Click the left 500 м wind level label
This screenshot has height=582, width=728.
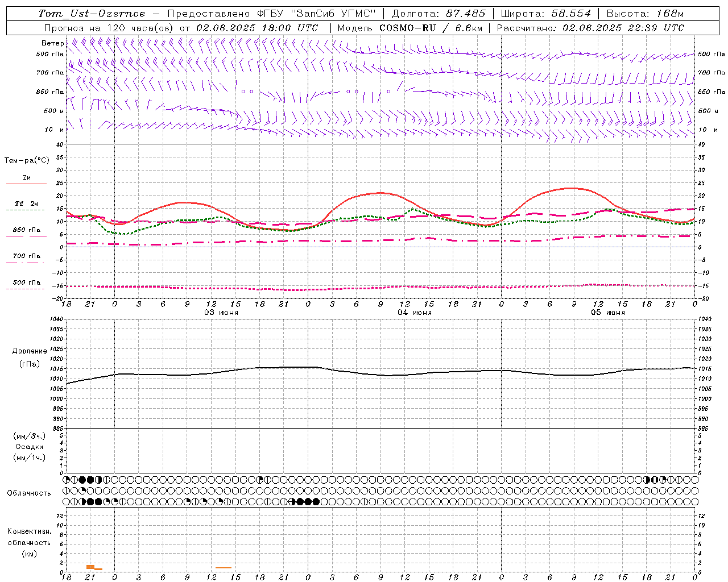54,111
